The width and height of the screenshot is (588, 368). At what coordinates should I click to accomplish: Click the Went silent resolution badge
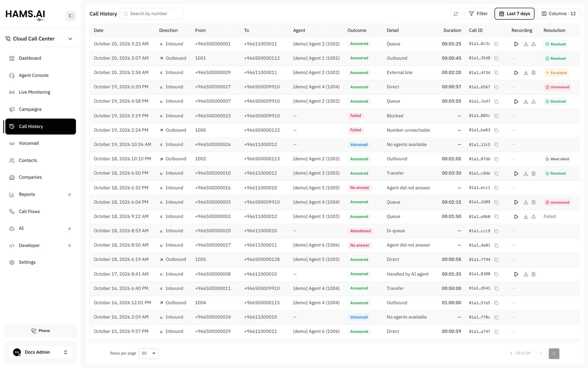(557, 159)
